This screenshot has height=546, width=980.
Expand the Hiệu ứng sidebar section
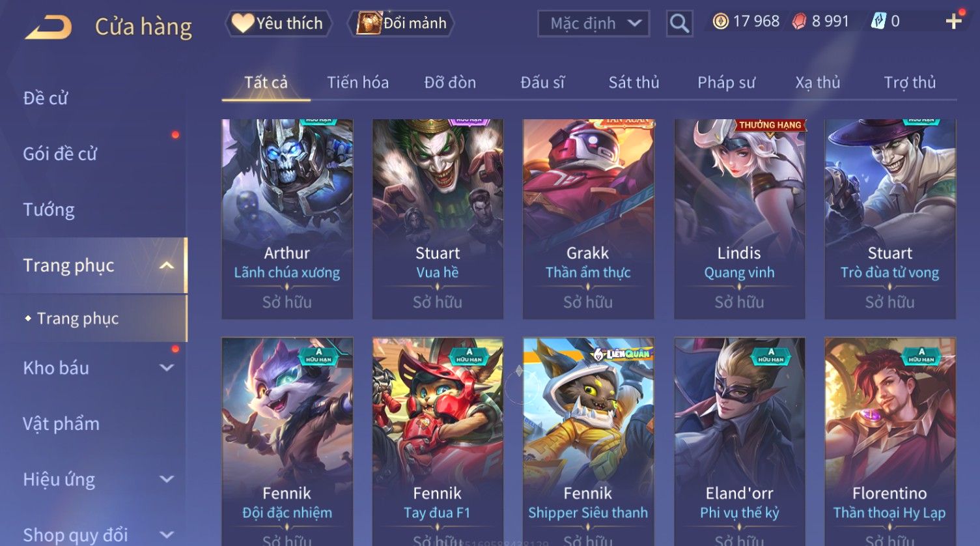pyautogui.click(x=167, y=480)
